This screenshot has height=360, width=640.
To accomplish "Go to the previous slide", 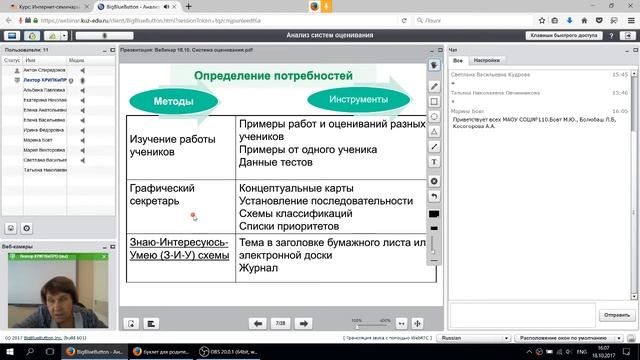I will (x=258, y=323).
